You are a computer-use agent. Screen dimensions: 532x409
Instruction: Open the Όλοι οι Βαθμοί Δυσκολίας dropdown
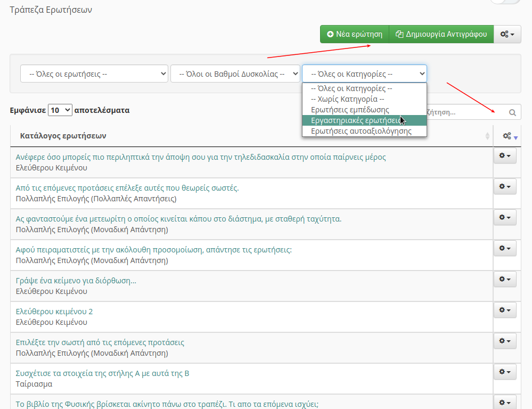[x=235, y=73]
